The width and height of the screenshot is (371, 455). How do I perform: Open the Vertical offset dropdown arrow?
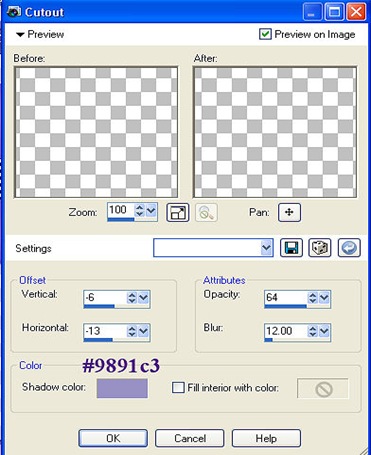pos(144,297)
